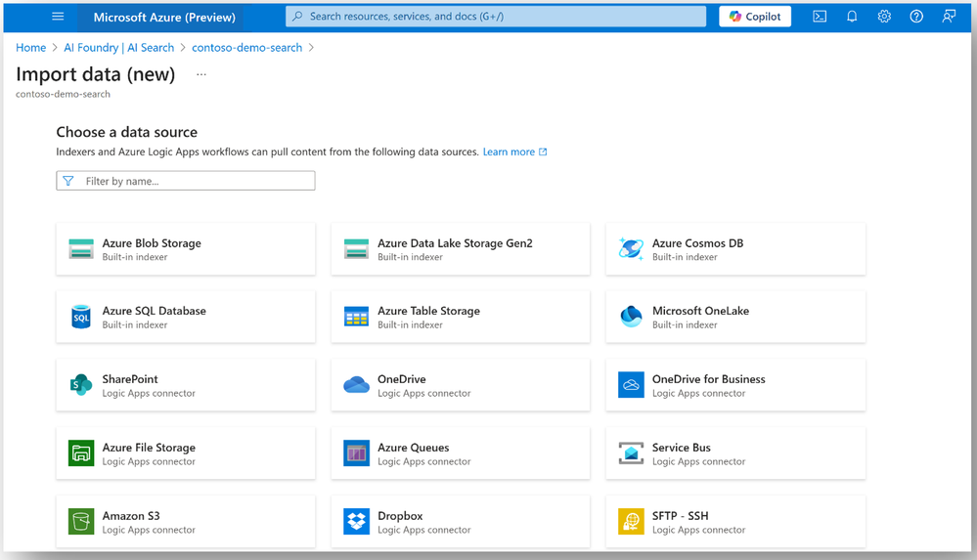Image resolution: width=977 pixels, height=560 pixels.
Task: Open the help question mark menu
Action: click(x=916, y=17)
